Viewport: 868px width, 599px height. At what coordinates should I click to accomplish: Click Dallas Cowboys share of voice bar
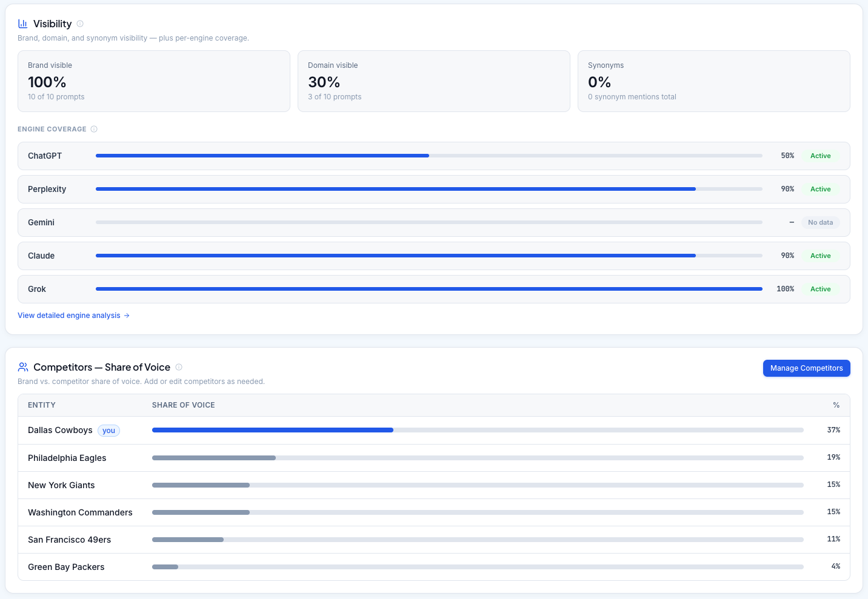point(273,430)
